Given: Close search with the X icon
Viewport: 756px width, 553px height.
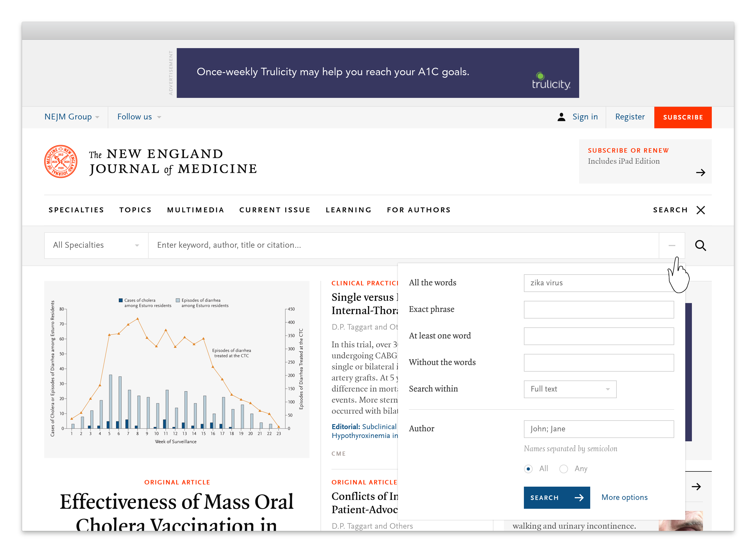Looking at the screenshot, I should click(700, 210).
